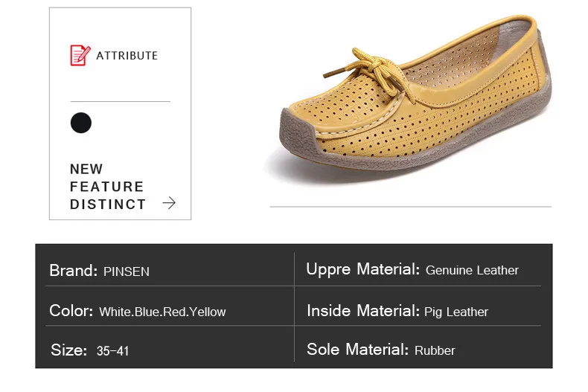The height and width of the screenshot is (392, 588).
Task: Click the Pig Leather value text
Action: coord(456,312)
